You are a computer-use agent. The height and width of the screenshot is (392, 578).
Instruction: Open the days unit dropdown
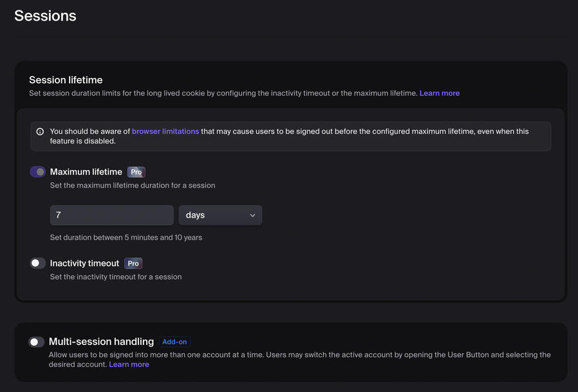220,215
